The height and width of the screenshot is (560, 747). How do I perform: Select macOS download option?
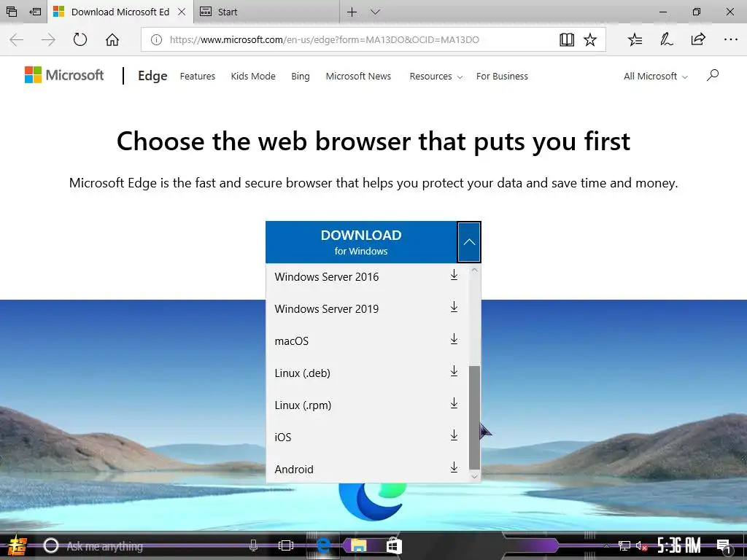click(x=366, y=341)
